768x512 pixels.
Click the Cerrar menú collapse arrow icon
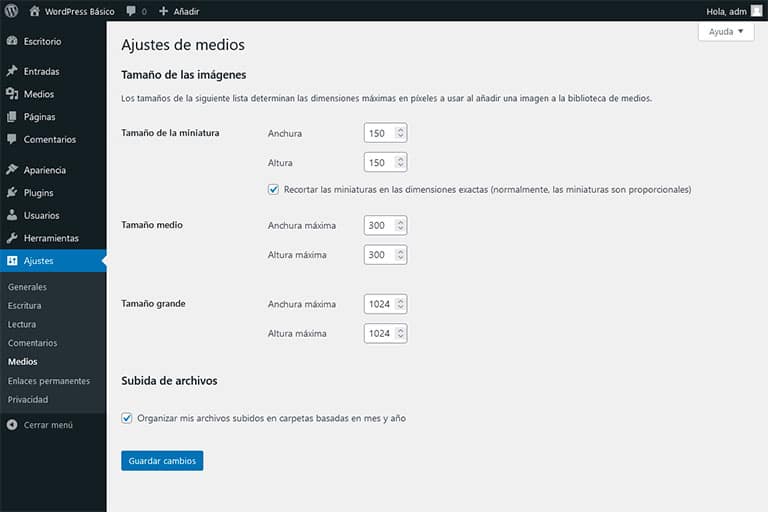click(12, 425)
